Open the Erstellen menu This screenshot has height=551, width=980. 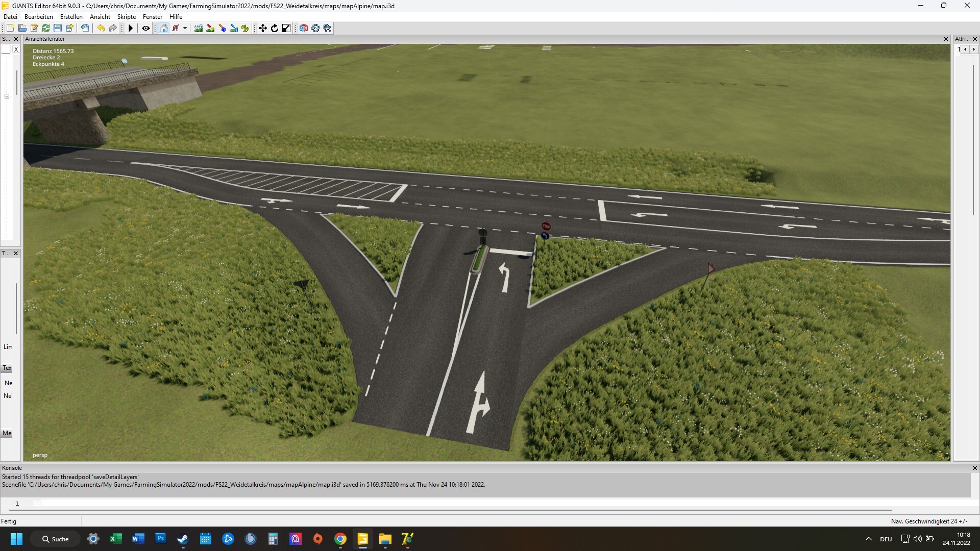click(71, 16)
